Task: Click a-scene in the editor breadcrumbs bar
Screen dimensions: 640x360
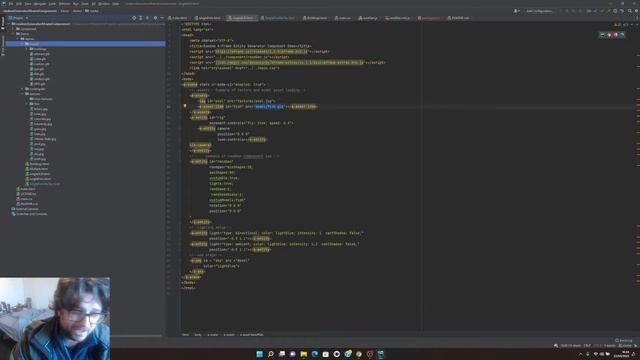Action: click(x=212, y=335)
